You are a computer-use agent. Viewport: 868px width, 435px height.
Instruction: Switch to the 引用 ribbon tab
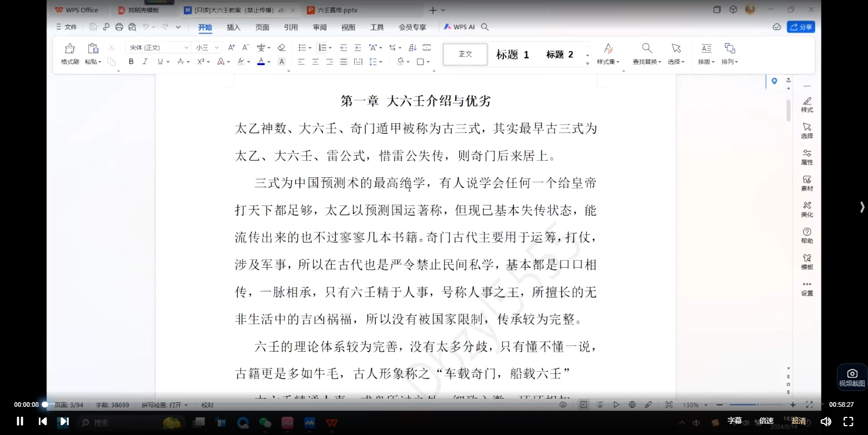tap(291, 28)
